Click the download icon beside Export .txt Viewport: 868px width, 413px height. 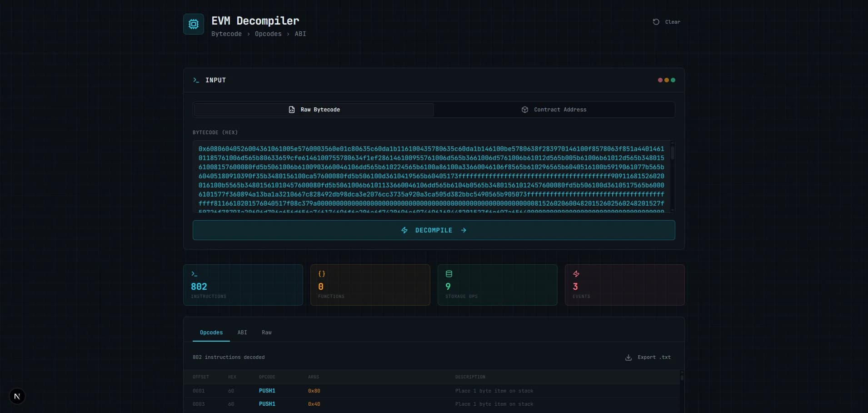pyautogui.click(x=629, y=358)
